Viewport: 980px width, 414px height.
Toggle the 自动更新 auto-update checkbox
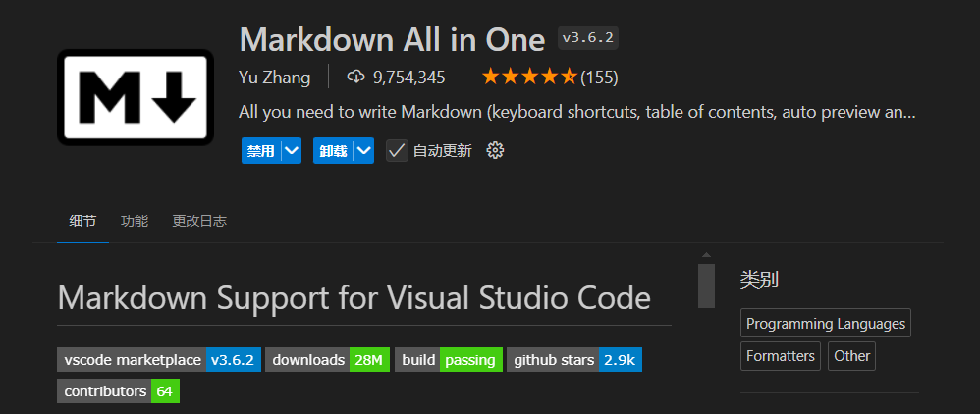pyautogui.click(x=397, y=150)
